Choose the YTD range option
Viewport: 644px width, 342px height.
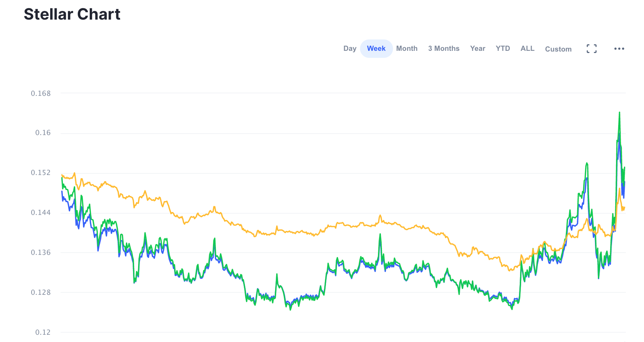coord(503,49)
